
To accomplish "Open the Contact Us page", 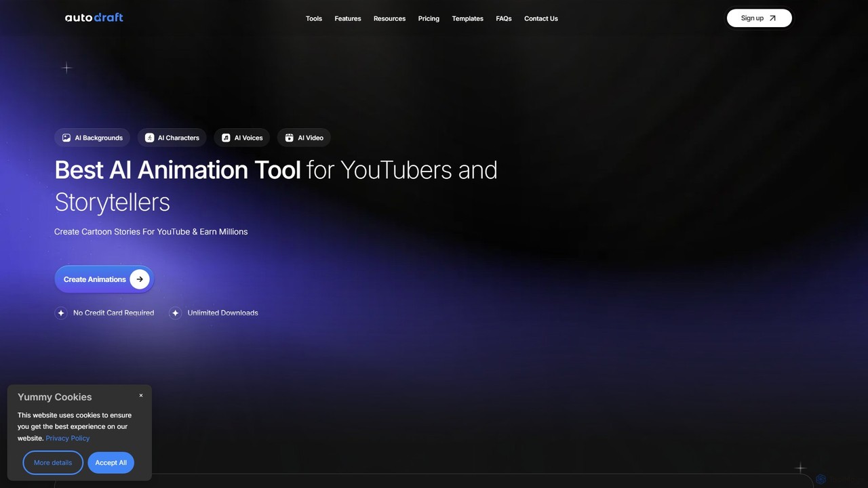I will coord(541,18).
